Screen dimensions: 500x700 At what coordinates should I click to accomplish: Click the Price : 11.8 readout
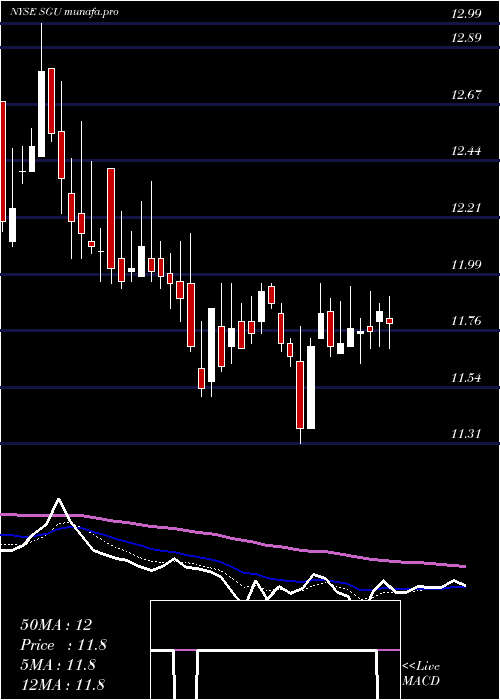[x=63, y=645]
